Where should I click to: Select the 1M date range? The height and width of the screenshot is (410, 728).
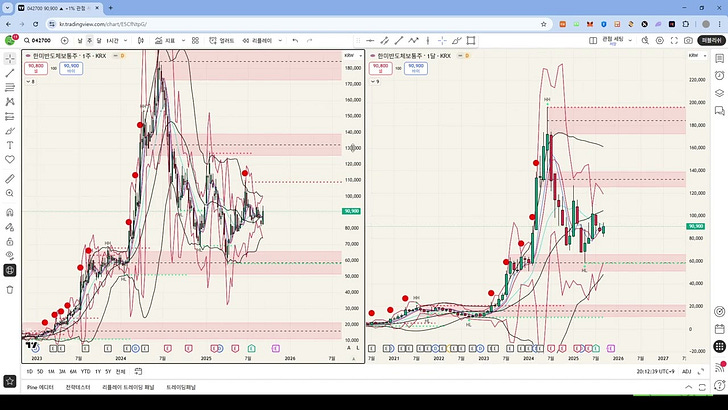click(x=51, y=371)
